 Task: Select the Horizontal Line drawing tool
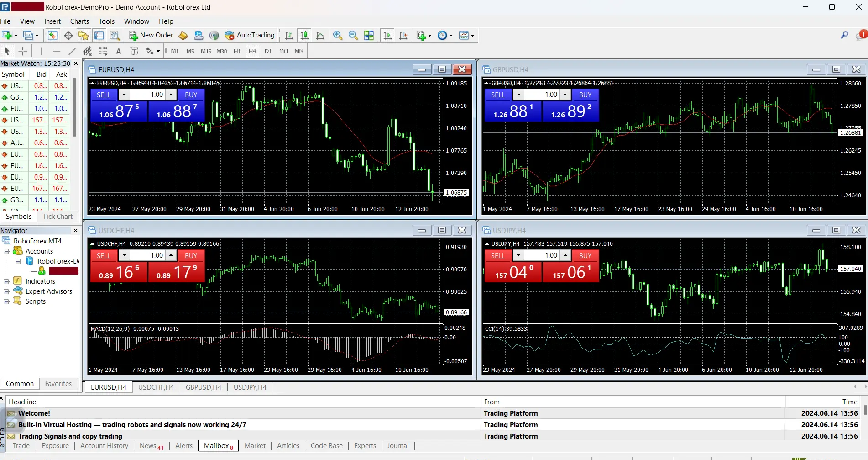[57, 51]
